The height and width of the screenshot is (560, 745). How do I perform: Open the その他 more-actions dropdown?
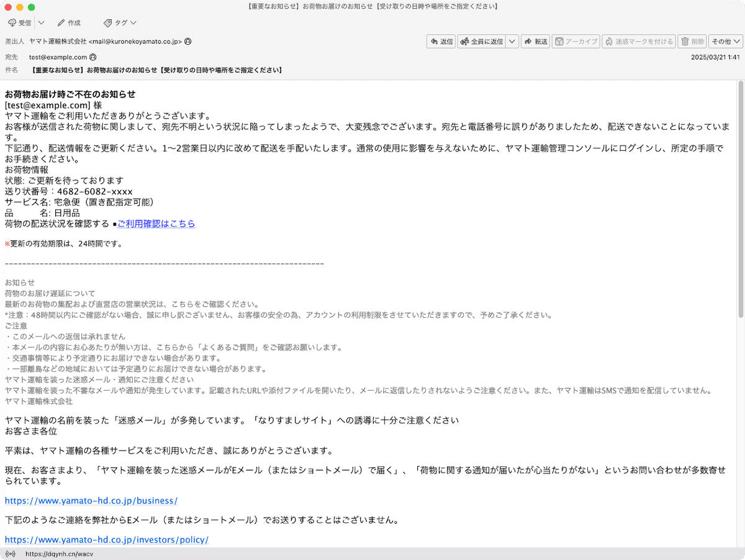726,42
